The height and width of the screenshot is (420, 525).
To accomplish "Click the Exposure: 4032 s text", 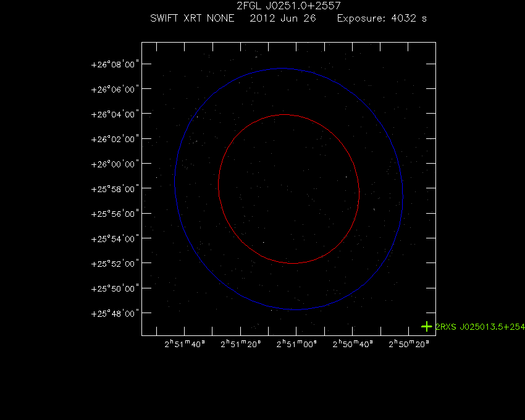I will 382,18.
